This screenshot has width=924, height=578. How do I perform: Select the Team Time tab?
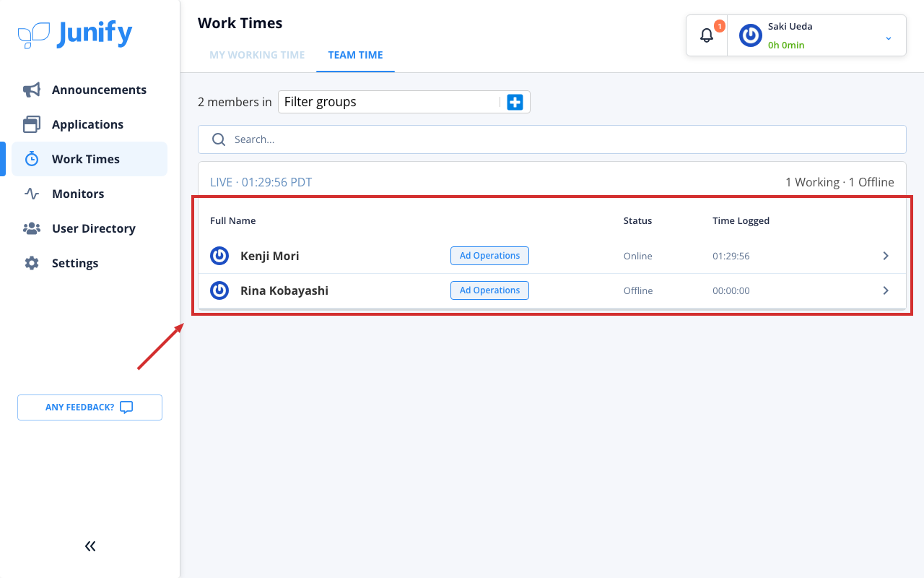[355, 55]
